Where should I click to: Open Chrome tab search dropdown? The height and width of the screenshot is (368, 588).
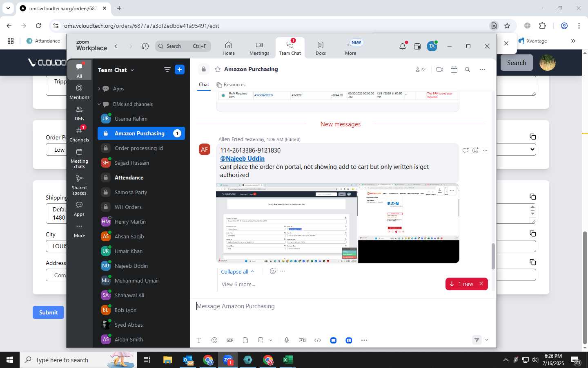coord(8,8)
